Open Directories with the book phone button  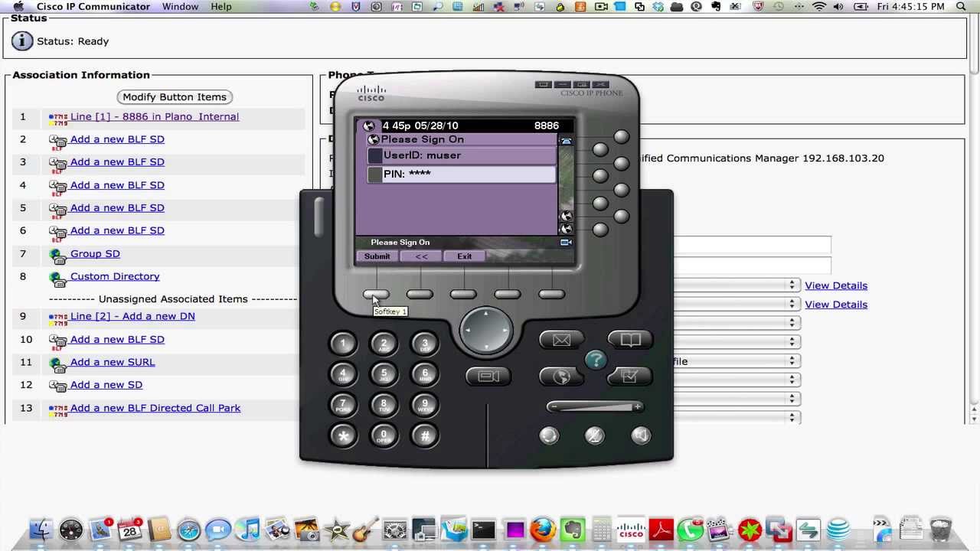[x=629, y=340]
